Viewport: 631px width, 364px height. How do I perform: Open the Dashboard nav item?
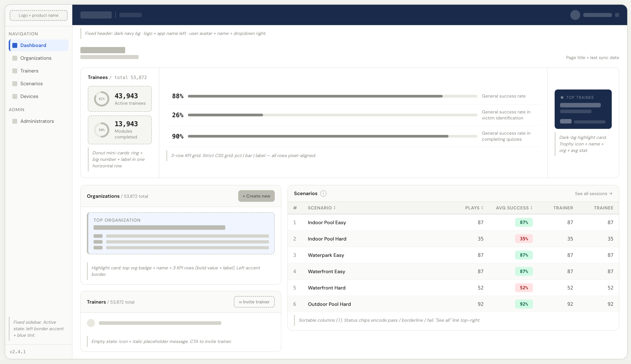[39, 45]
